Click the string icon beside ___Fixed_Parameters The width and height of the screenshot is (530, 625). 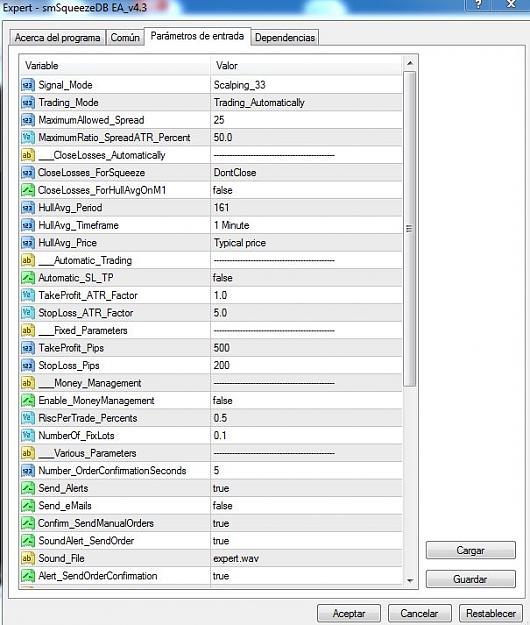(28, 330)
